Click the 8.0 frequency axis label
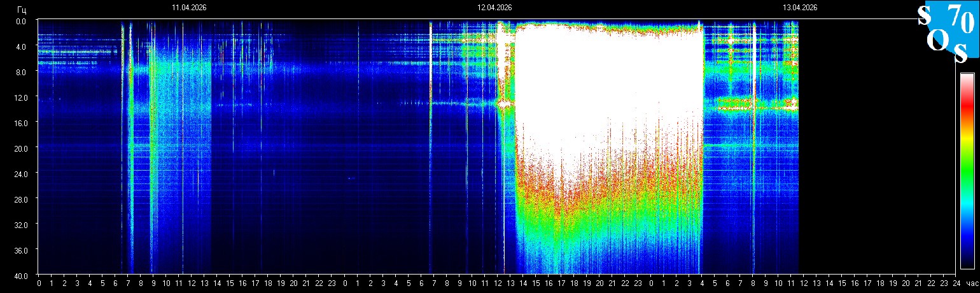980x293 pixels. [23, 72]
